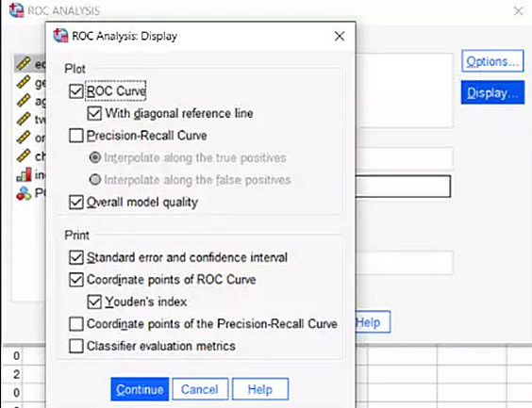532x408 pixels.
Task: Toggle Overall model quality checkbox
Action: point(76,203)
